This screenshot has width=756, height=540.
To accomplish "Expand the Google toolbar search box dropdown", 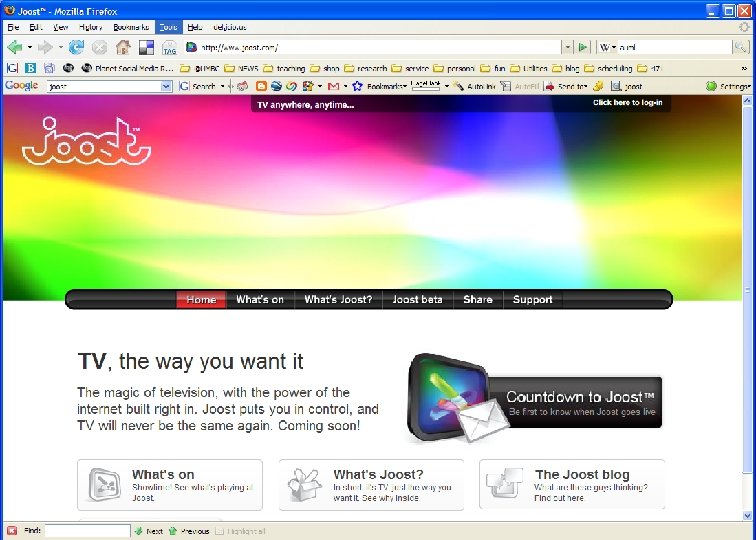I will point(166,86).
